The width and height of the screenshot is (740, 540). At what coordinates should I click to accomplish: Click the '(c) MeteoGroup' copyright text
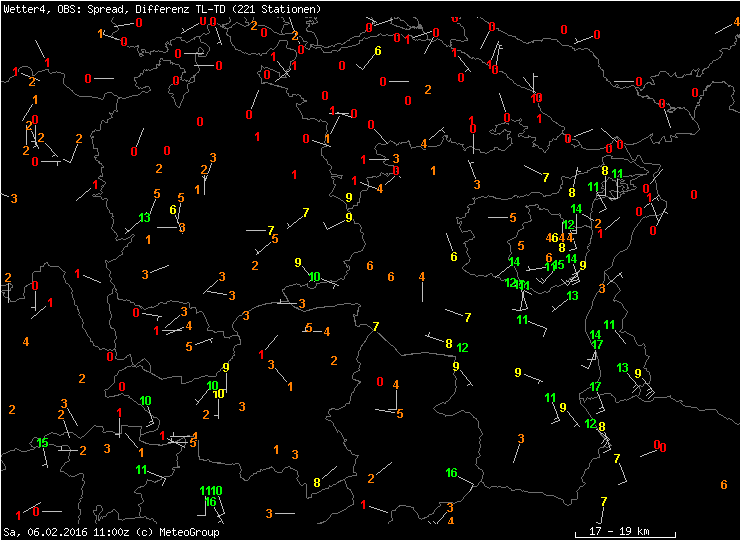(x=180, y=532)
